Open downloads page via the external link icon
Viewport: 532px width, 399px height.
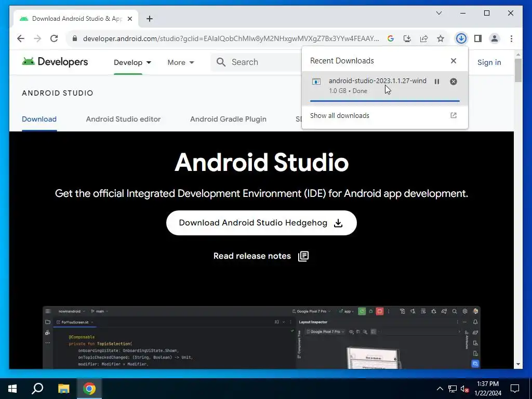[x=453, y=115]
